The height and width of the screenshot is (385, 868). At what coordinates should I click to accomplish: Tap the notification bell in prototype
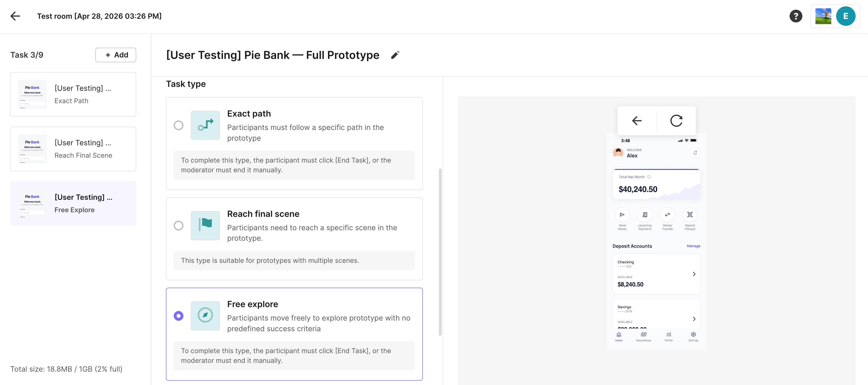click(x=695, y=153)
